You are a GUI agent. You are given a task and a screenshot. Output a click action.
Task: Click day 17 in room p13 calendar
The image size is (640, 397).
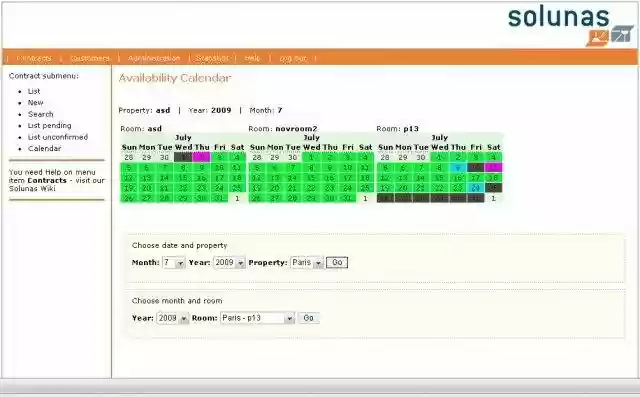(x=476, y=177)
